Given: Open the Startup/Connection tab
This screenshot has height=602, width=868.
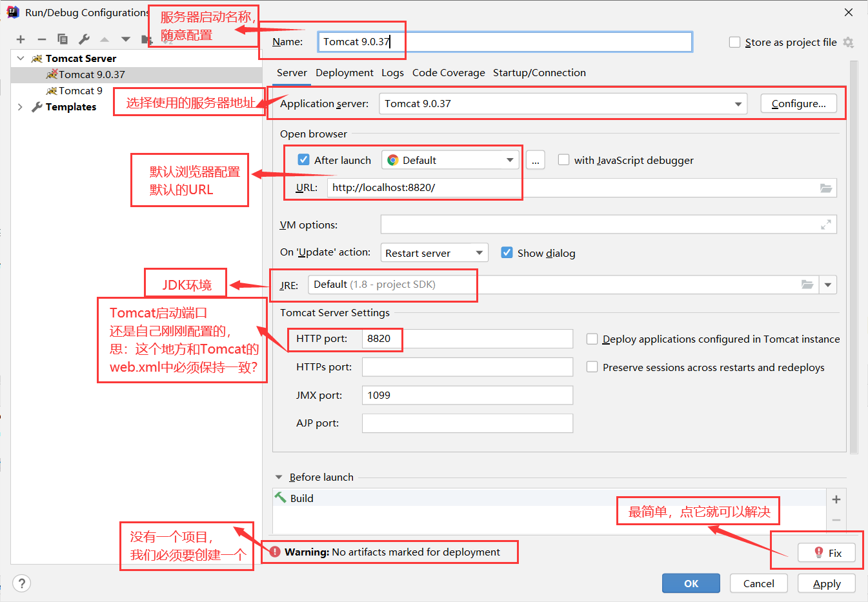Looking at the screenshot, I should point(540,73).
